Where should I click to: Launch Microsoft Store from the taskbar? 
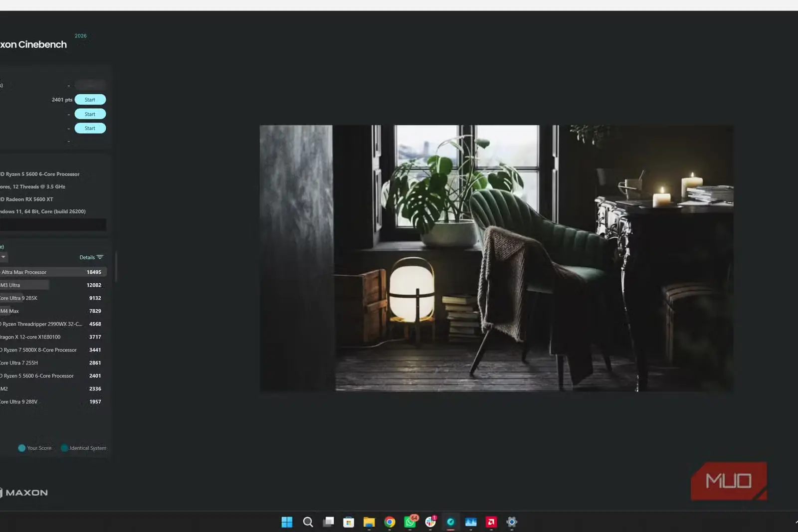click(x=349, y=522)
